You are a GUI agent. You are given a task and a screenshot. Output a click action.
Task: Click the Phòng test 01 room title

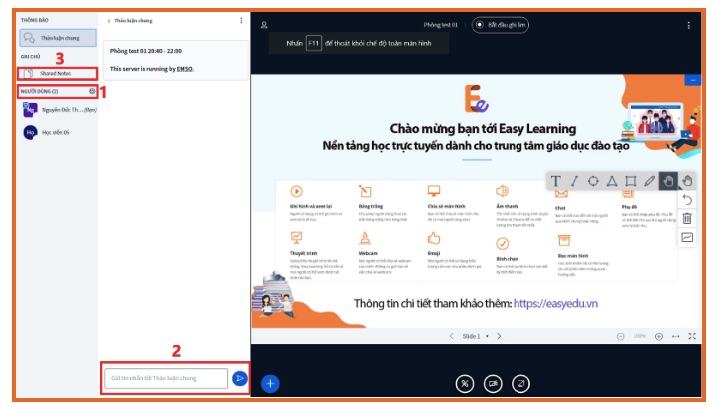[440, 25]
